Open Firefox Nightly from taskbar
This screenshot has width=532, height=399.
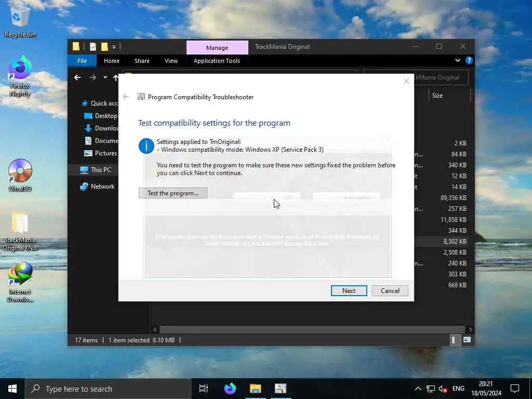230,389
